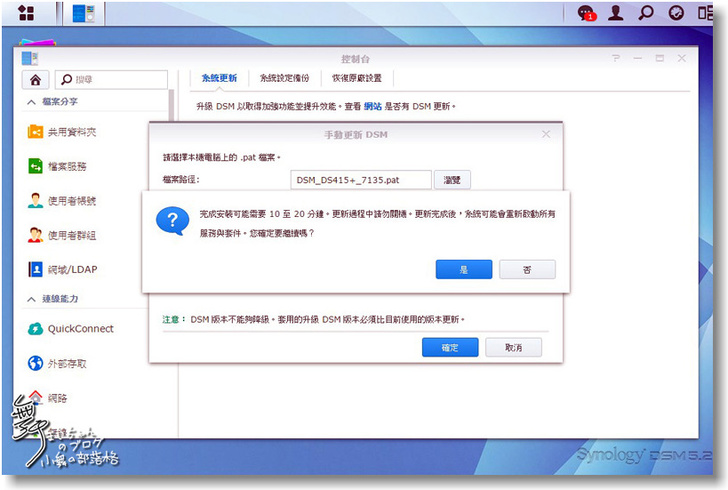The image size is (728, 490).
Task: Select 共用資料夾 label in sidebar
Action: pyautogui.click(x=72, y=132)
